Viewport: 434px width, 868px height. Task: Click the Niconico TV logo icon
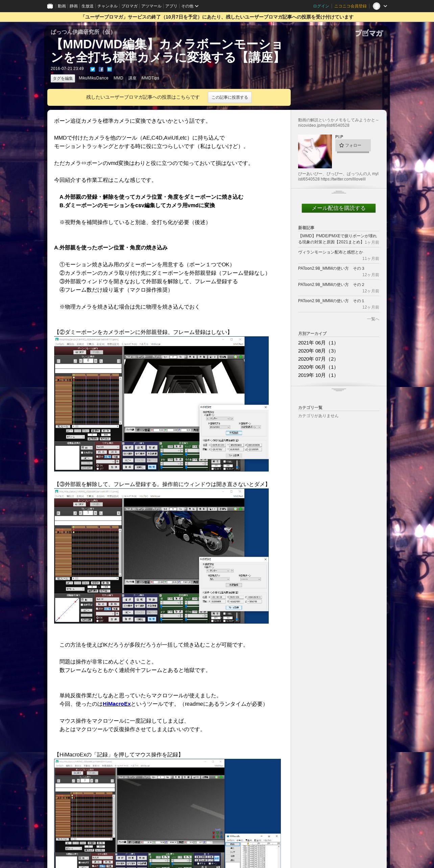click(50, 6)
